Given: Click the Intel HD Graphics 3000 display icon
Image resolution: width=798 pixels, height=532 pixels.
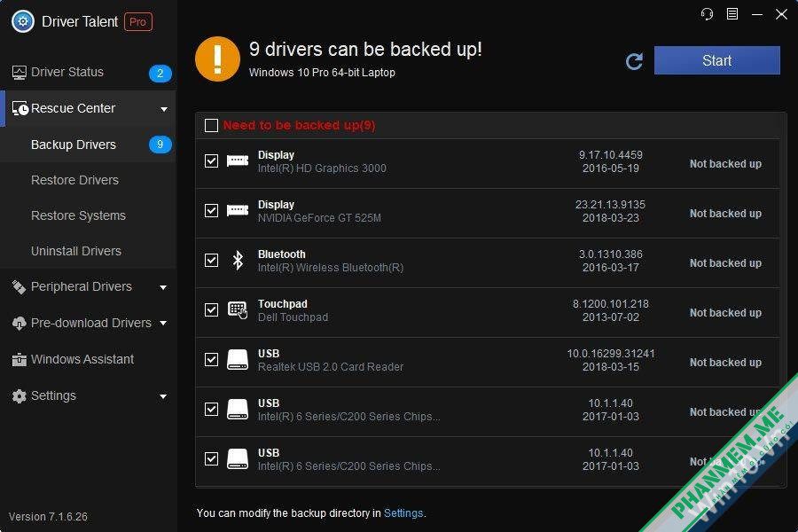Looking at the screenshot, I should point(238,160).
